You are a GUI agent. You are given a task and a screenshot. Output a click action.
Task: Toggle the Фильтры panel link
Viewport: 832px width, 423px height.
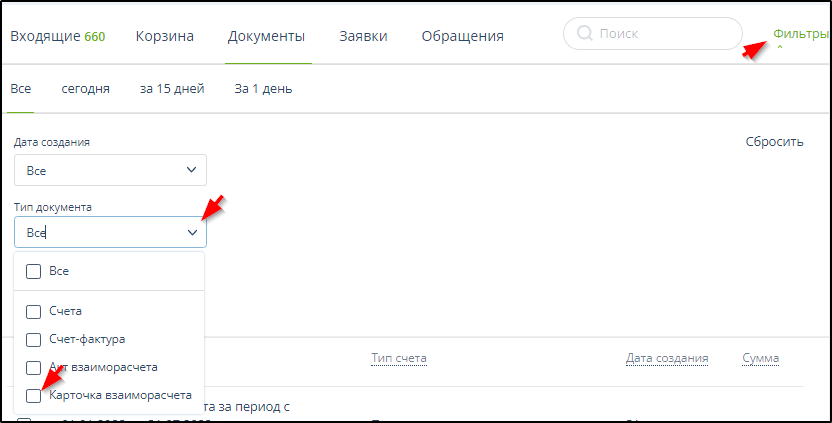pyautogui.click(x=800, y=33)
